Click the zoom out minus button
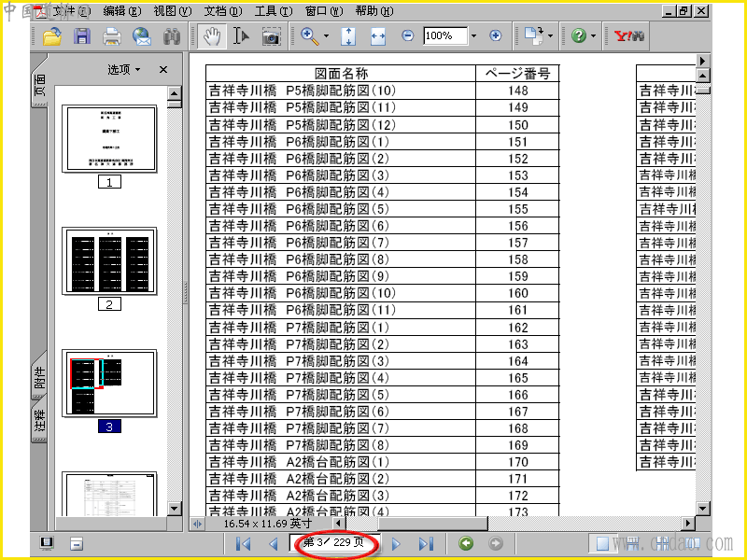The height and width of the screenshot is (560, 747). [x=408, y=35]
